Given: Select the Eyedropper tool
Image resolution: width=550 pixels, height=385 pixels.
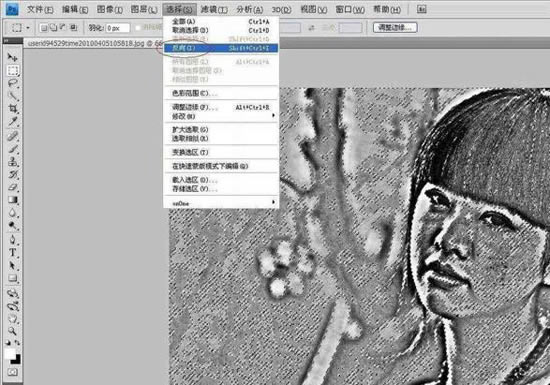Looking at the screenshot, I should click(x=13, y=122).
